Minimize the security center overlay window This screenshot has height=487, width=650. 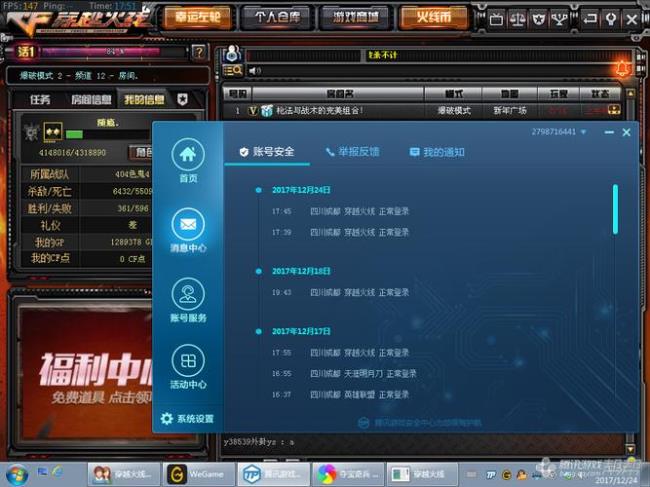click(609, 132)
